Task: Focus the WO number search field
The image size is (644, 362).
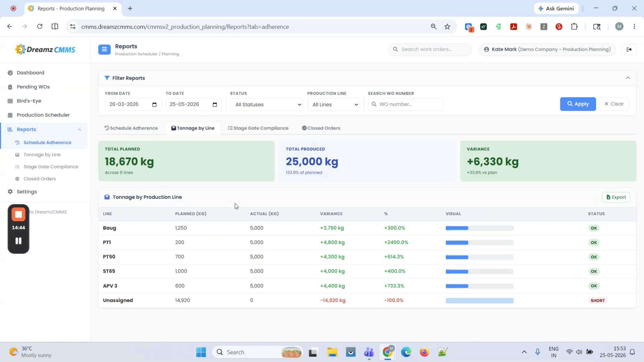Action: point(405,104)
